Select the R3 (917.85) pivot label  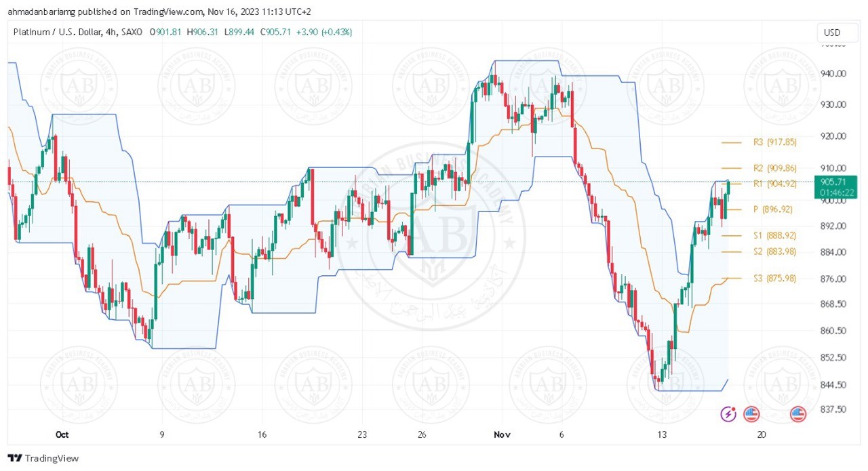774,142
